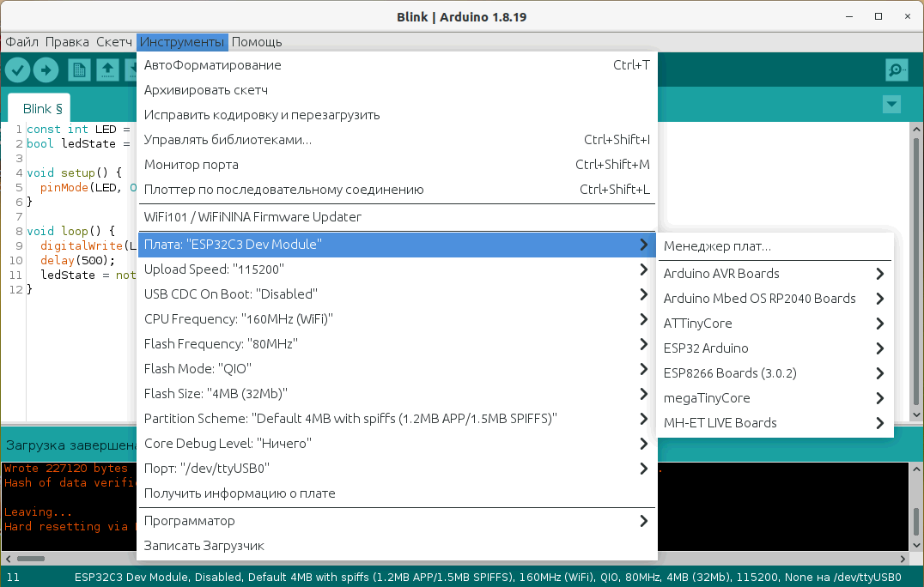Viewport: 924px width, 587px height.
Task: Open the Файл menu
Action: click(x=21, y=42)
